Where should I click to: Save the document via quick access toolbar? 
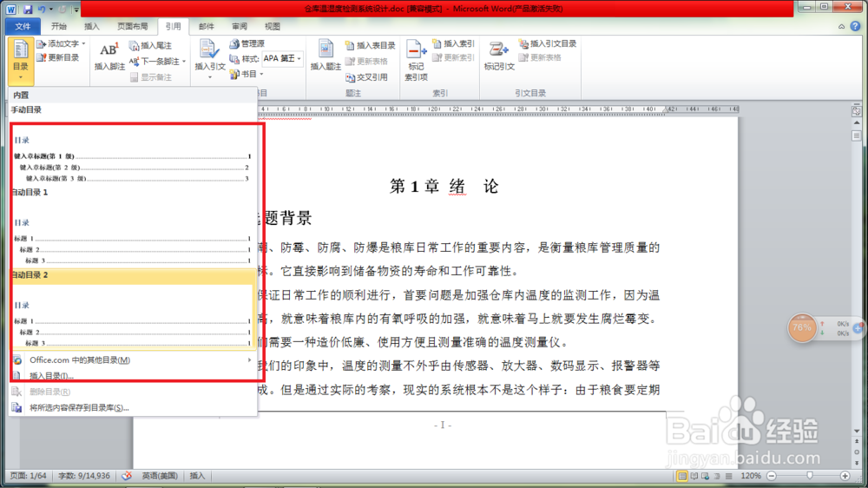[28, 9]
